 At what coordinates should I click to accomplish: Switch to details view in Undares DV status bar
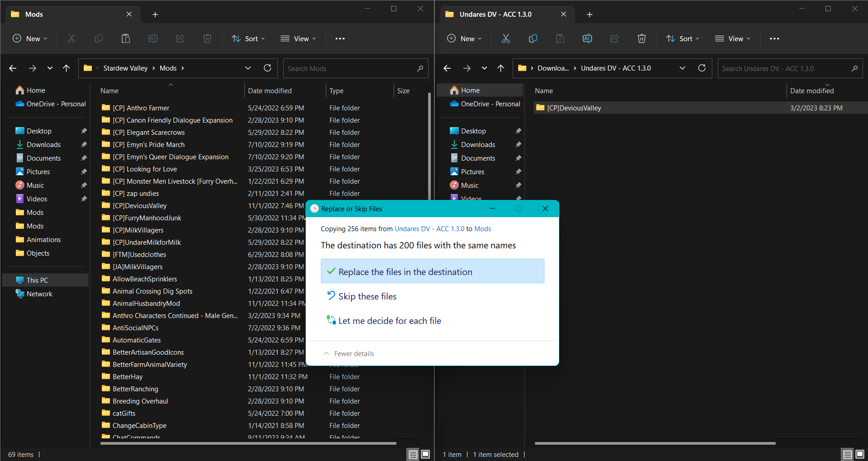click(848, 455)
